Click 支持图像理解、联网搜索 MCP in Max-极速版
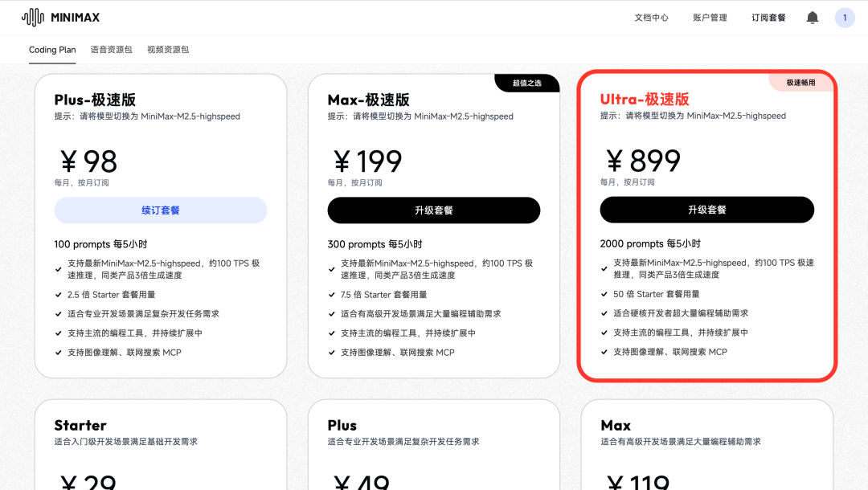This screenshot has height=490, width=868. pos(398,353)
